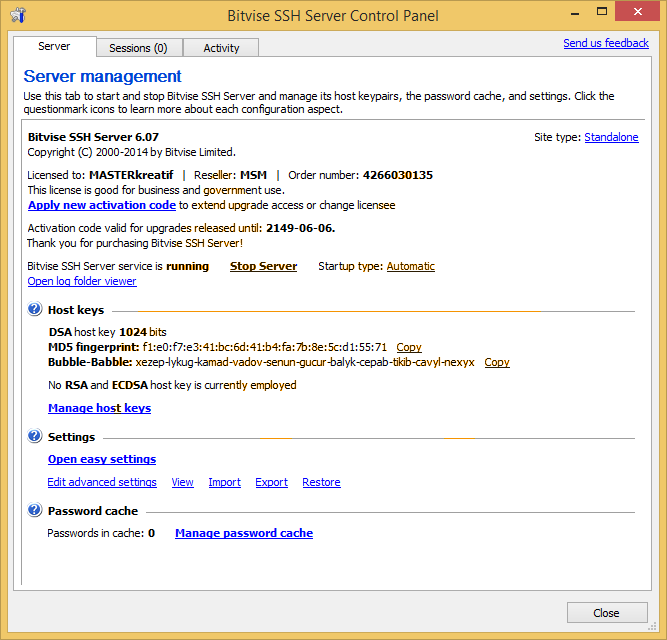Open the Send us feedback link
This screenshot has width=667, height=640.
[606, 43]
